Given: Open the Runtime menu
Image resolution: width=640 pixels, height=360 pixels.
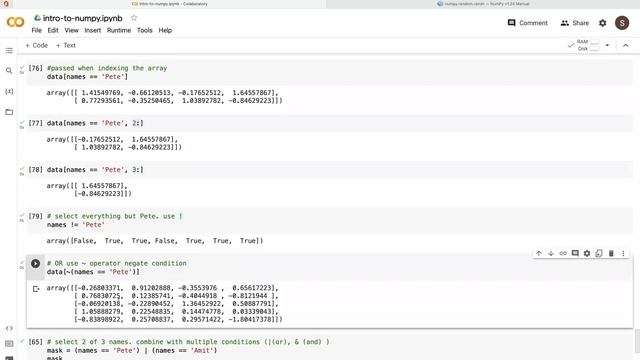Looking at the screenshot, I should click(119, 30).
